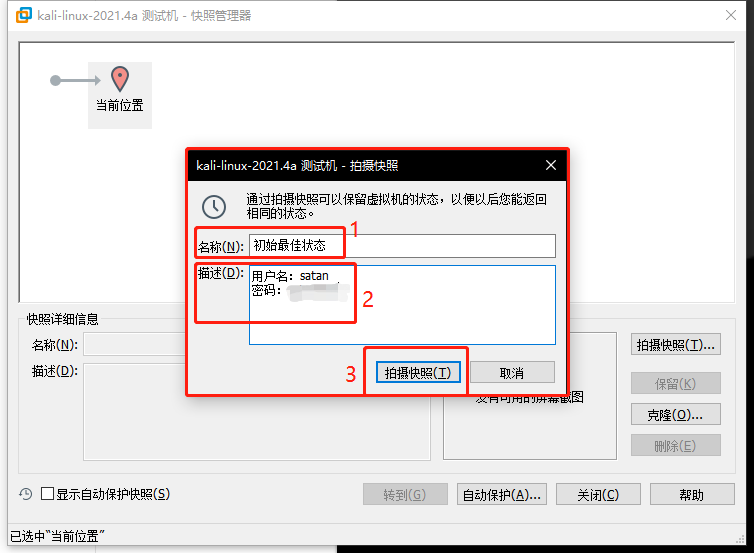Click the 快照详细信息 group label

[x=62, y=319]
